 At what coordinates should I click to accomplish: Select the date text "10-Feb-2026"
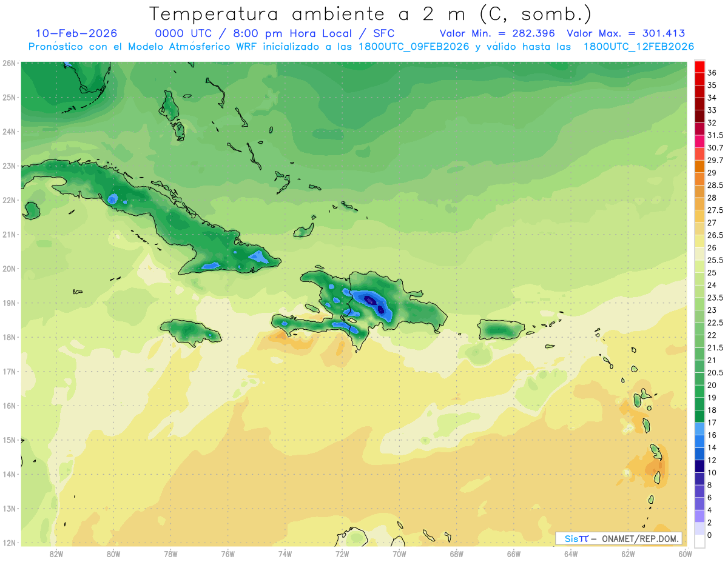[76, 33]
